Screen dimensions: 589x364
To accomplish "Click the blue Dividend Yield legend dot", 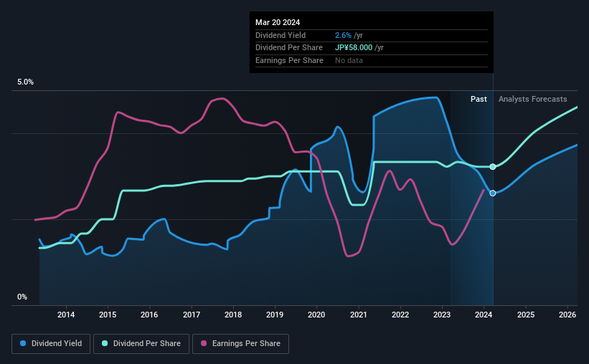I will (x=23, y=343).
